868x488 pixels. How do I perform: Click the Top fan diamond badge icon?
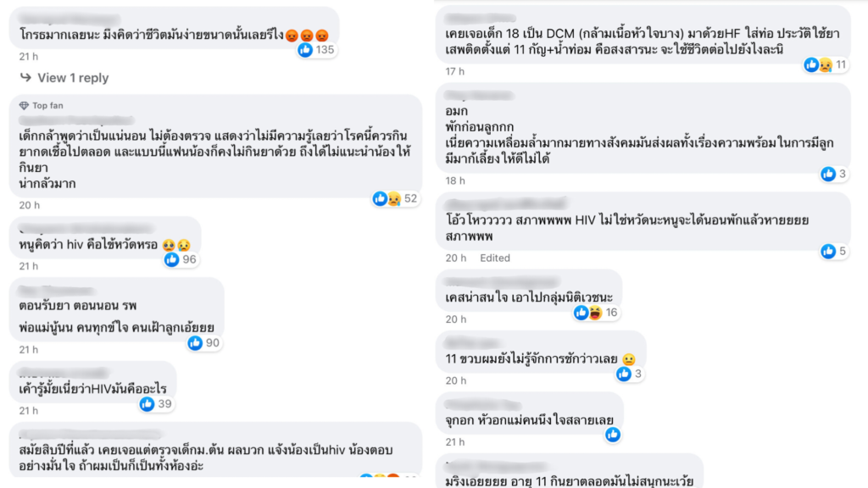click(x=24, y=105)
